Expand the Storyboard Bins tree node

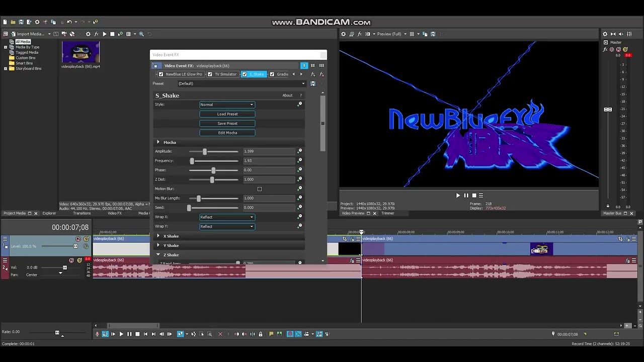coord(6,68)
